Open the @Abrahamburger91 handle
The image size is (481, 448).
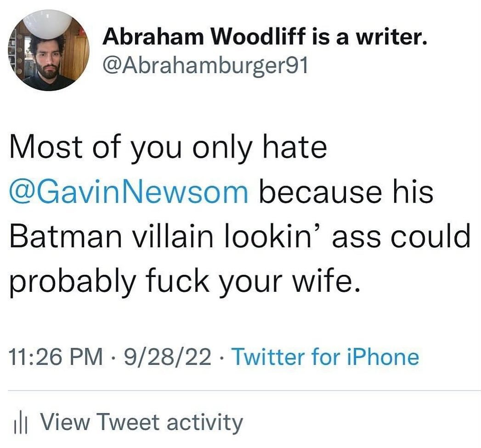205,67
